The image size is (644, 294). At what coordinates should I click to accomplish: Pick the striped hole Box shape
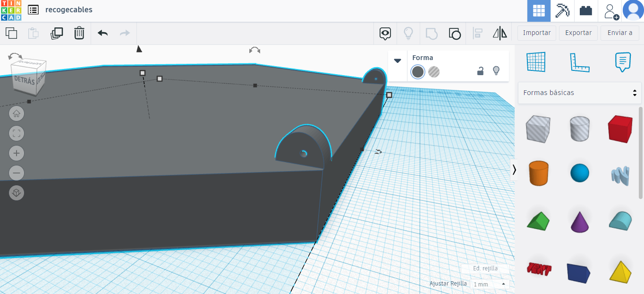pyautogui.click(x=538, y=129)
